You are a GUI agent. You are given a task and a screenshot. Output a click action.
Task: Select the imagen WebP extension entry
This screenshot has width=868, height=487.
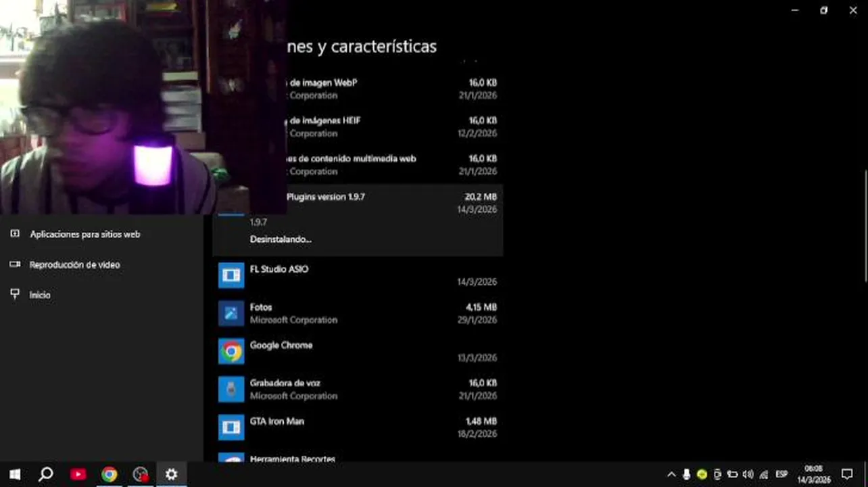pyautogui.click(x=395, y=89)
